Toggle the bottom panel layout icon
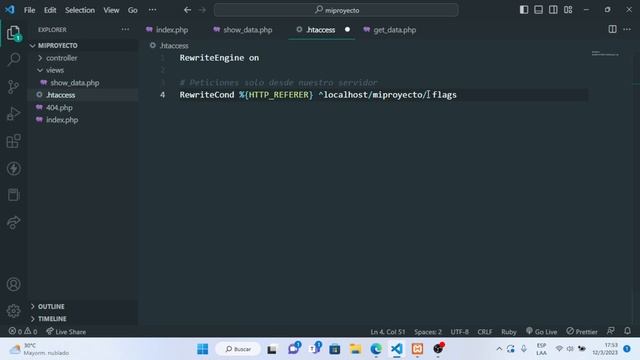640x360 pixels. [538, 9]
